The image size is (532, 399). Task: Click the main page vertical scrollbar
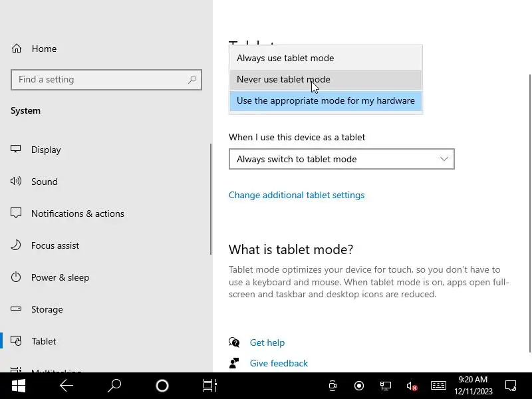click(x=530, y=213)
